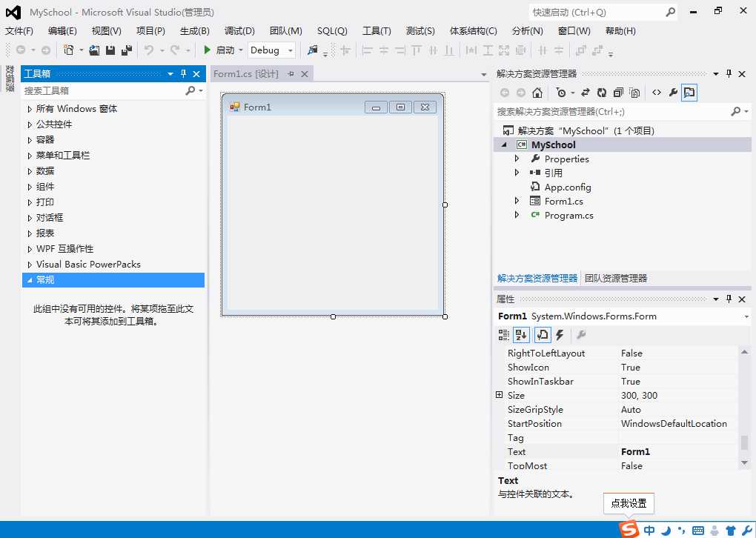The image size is (756, 538).
Task: Click the wrench Properties icon in Solution Explorer
Action: click(x=673, y=93)
